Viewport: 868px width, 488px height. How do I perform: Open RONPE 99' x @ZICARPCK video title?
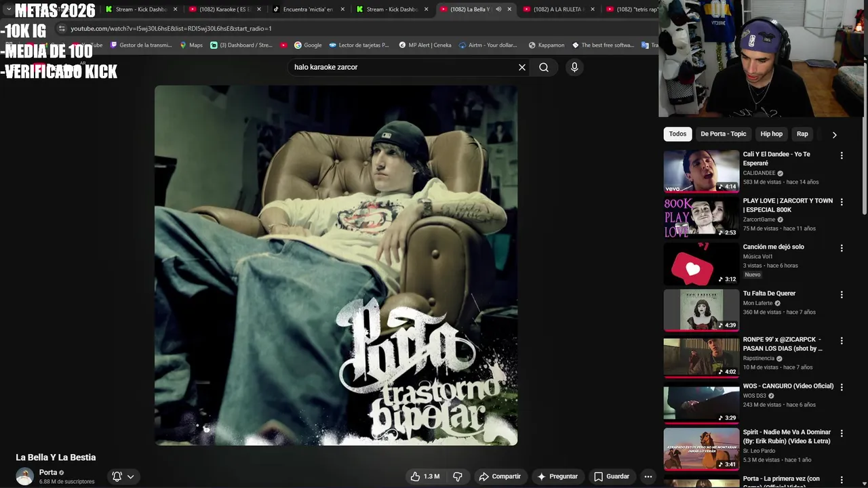[783, 344]
